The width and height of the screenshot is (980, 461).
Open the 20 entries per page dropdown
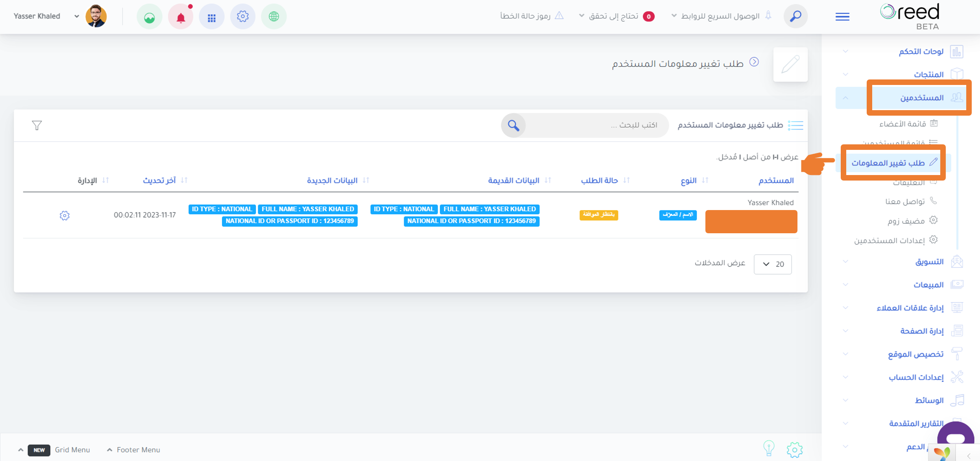coord(773,264)
